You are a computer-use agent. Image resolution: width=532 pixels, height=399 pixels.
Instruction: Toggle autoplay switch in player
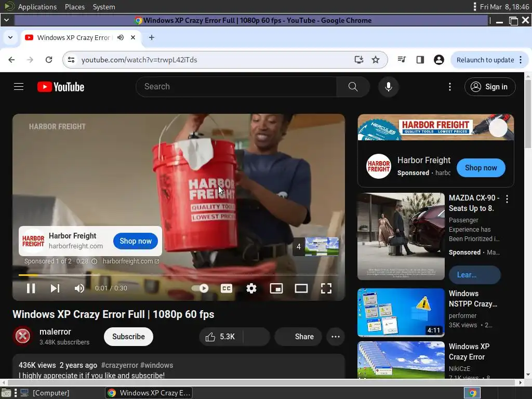click(x=200, y=288)
